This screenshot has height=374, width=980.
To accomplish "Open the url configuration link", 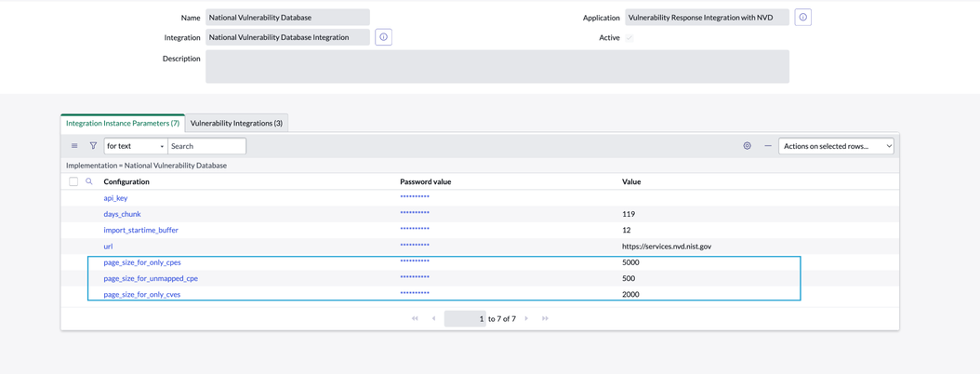I will click(x=108, y=247).
